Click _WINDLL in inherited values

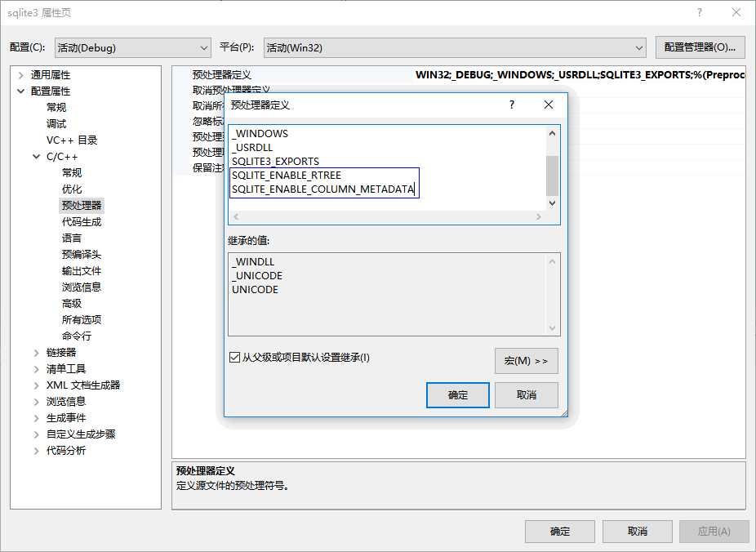click(253, 261)
